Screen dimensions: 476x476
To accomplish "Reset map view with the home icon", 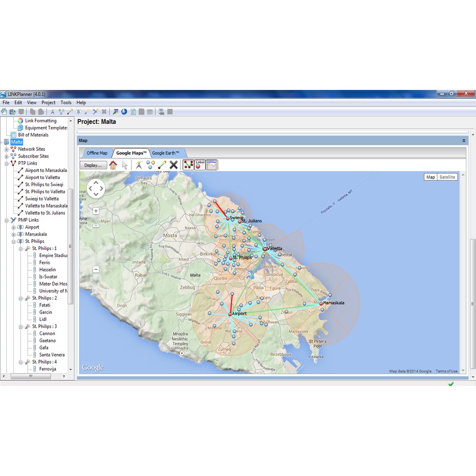I will 113,165.
